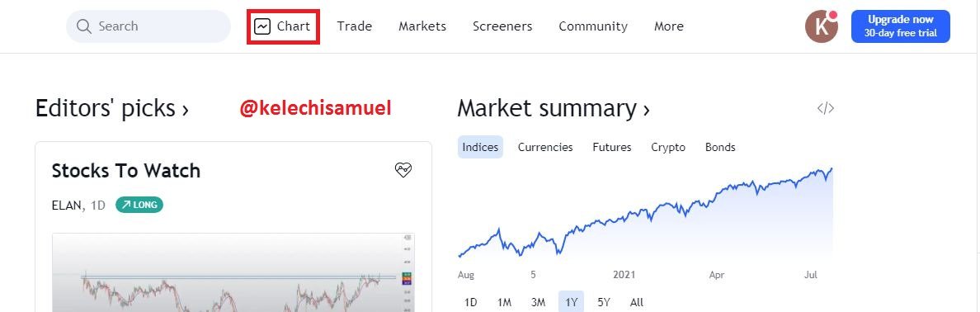This screenshot has width=980, height=312.
Task: Click the magnifier icon in the search box
Action: (x=84, y=26)
